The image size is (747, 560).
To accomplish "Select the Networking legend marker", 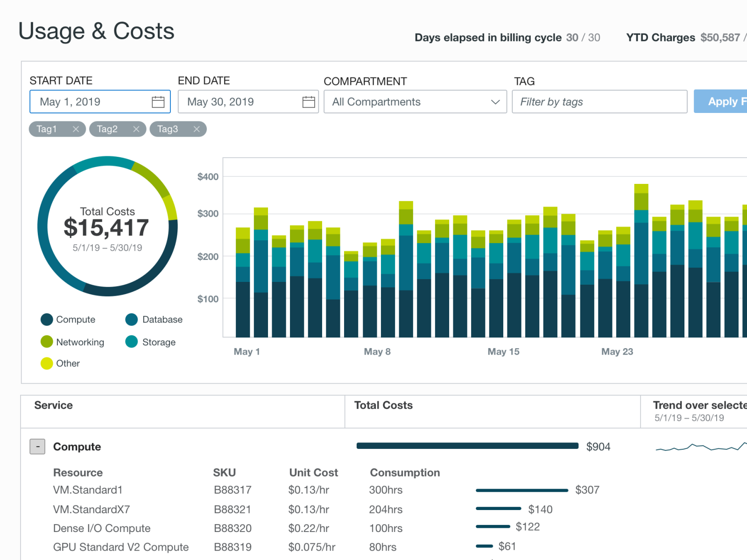I will [46, 342].
